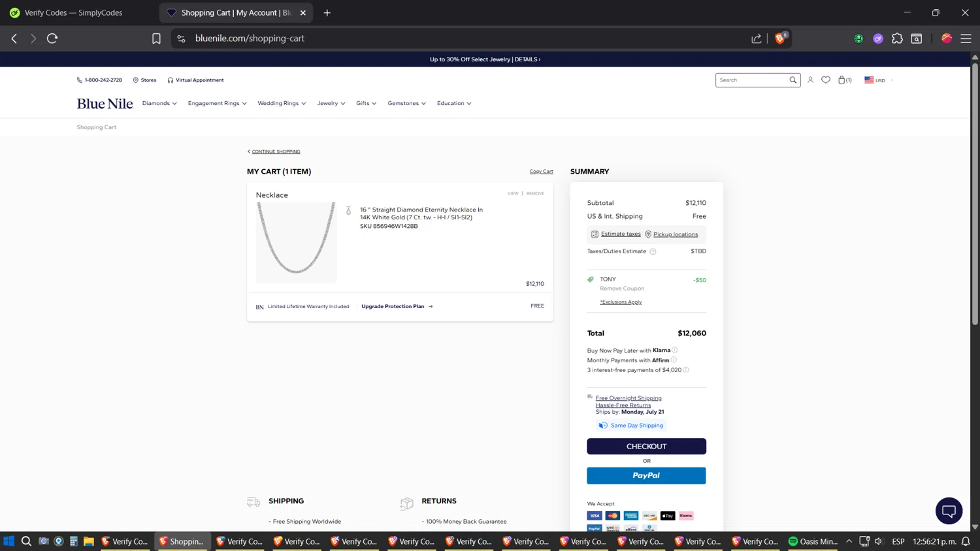980x551 pixels.
Task: Click the necklace product thumbnail
Action: [x=296, y=242]
